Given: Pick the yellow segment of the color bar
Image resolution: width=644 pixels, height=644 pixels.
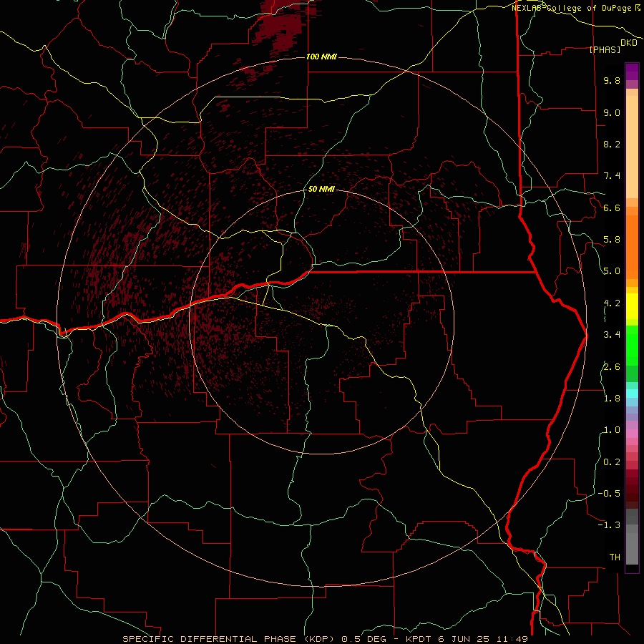Looking at the screenshot, I should 632,306.
